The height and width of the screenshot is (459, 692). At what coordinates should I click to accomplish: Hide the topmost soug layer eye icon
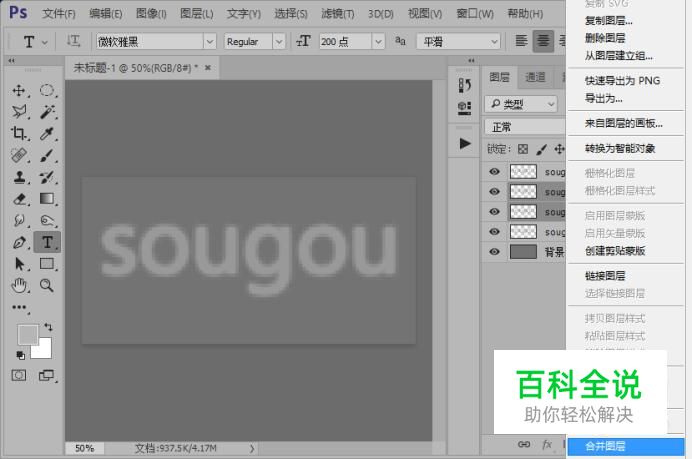pyautogui.click(x=494, y=171)
